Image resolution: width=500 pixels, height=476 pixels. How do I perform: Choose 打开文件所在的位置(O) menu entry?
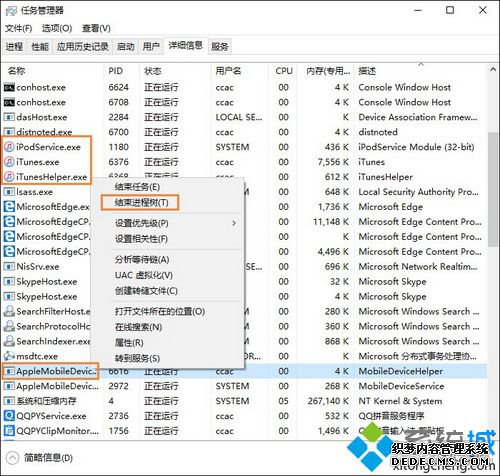click(x=160, y=311)
